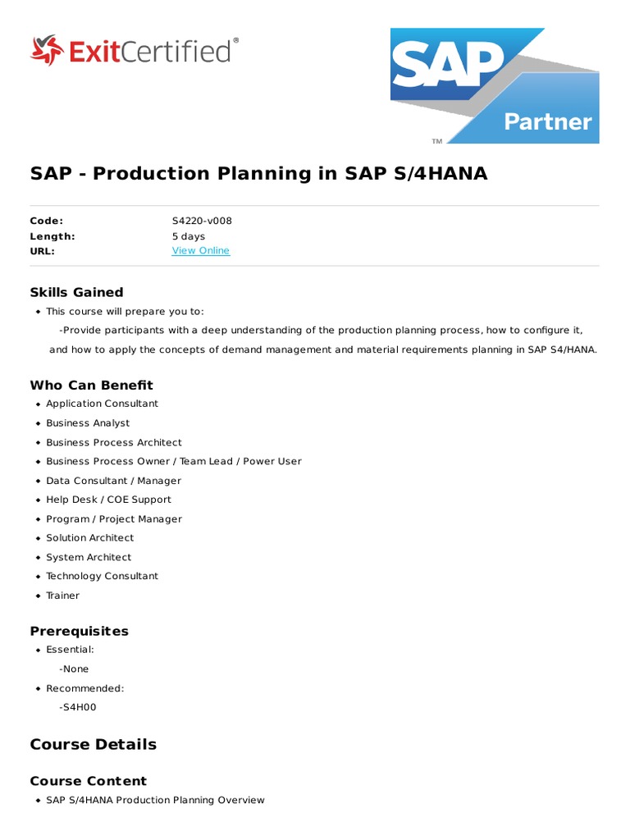Image resolution: width=630 pixels, height=840 pixels.
Task: Click the Technology Consultant list item
Action: [102, 576]
